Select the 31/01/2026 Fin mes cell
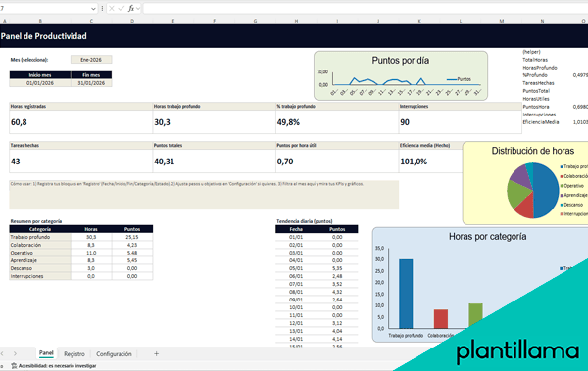 91,83
